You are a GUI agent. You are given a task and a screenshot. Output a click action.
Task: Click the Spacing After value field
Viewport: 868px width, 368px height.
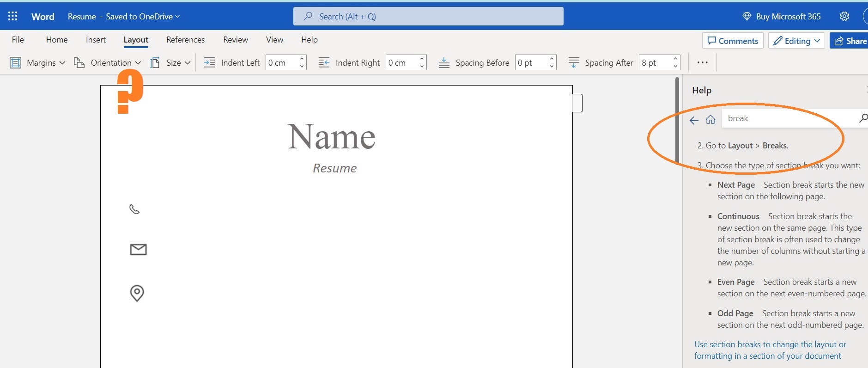(655, 62)
